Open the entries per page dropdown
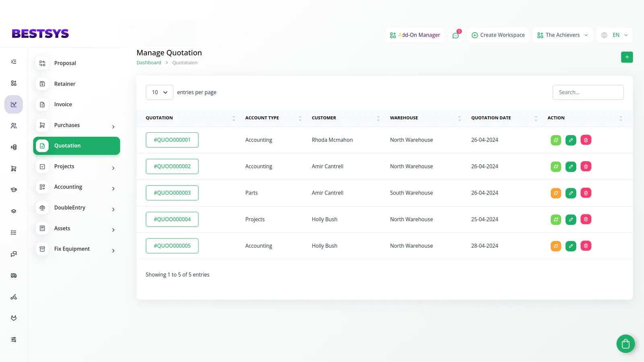The image size is (644, 362). pos(159,93)
